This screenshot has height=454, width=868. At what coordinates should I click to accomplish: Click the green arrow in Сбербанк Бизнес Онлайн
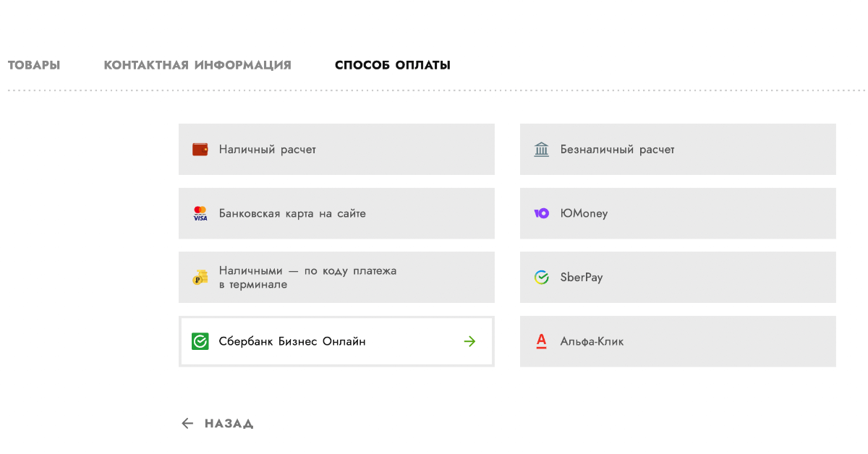point(470,341)
